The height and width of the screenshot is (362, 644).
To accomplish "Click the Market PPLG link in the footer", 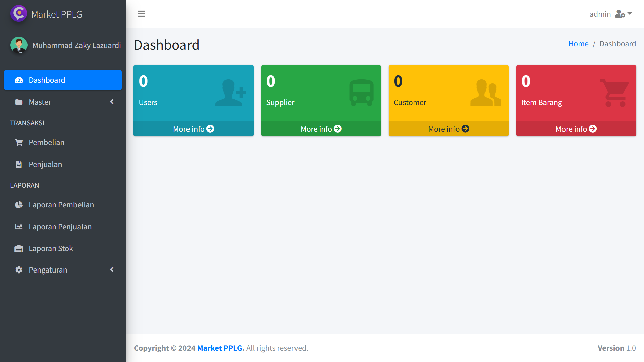I will click(219, 348).
